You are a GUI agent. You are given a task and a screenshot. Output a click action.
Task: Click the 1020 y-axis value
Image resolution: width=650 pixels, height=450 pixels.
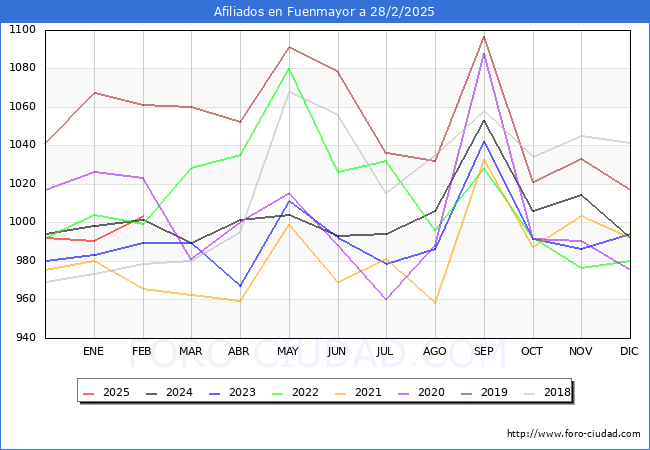(23, 184)
